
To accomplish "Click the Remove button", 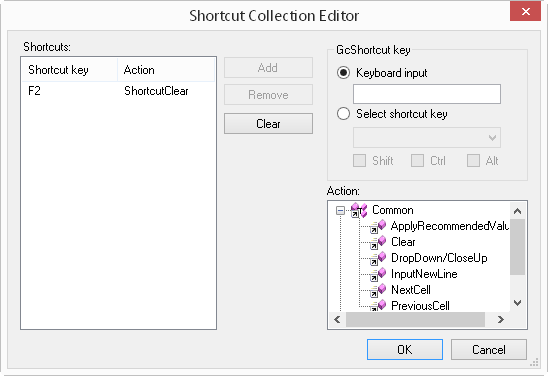I will (x=268, y=95).
